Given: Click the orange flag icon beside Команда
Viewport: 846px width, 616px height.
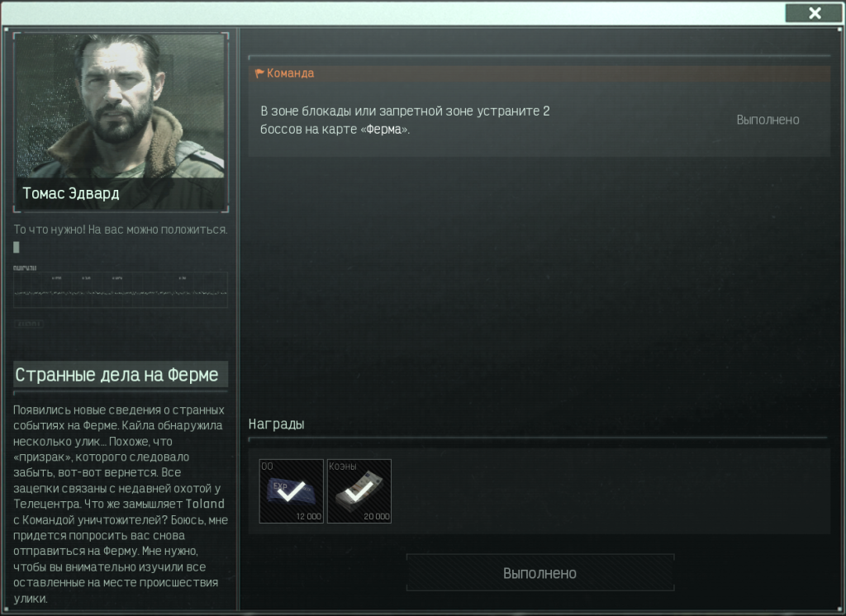Looking at the screenshot, I should [259, 73].
